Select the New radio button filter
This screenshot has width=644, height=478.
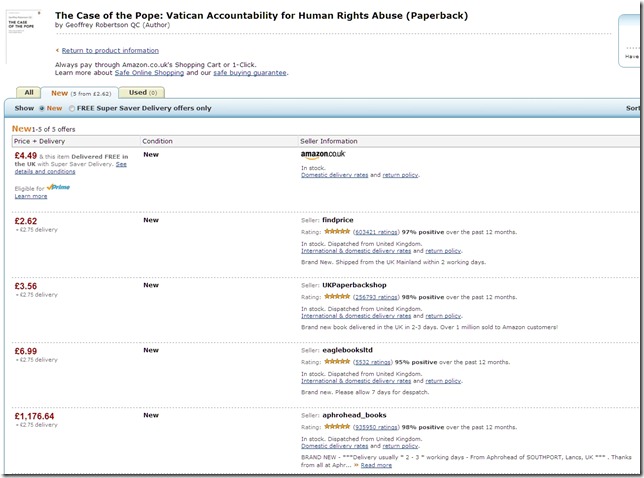point(41,108)
